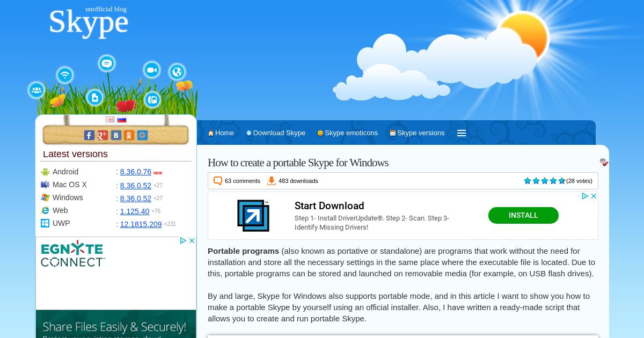The height and width of the screenshot is (338, 644).
Task: Click the video camera bubble icon
Action: pos(152,70)
